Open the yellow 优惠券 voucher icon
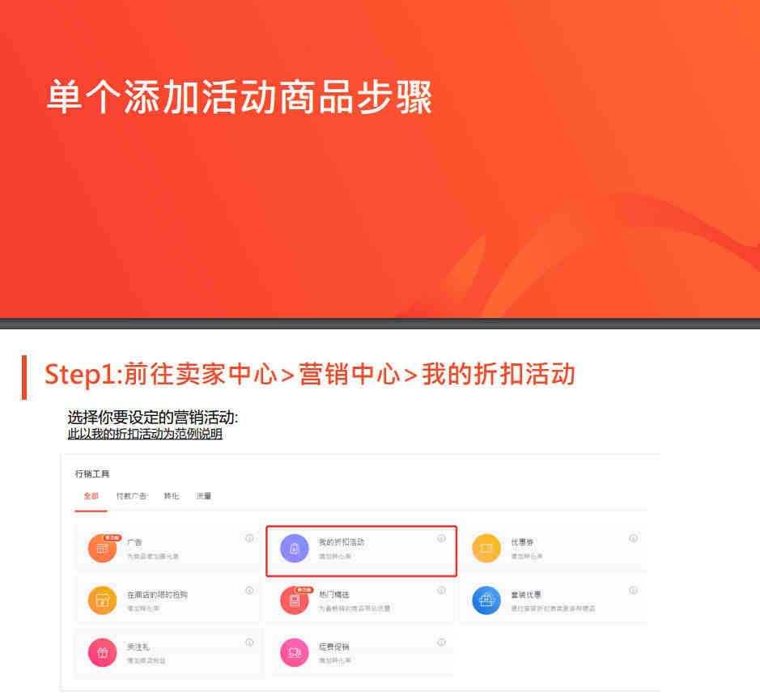The width and height of the screenshot is (760, 700). (x=486, y=549)
